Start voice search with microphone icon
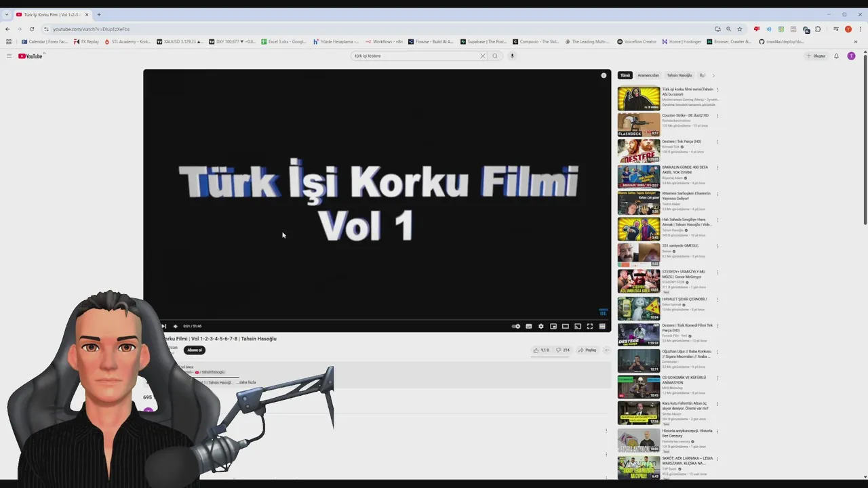868x488 pixels. coord(512,56)
